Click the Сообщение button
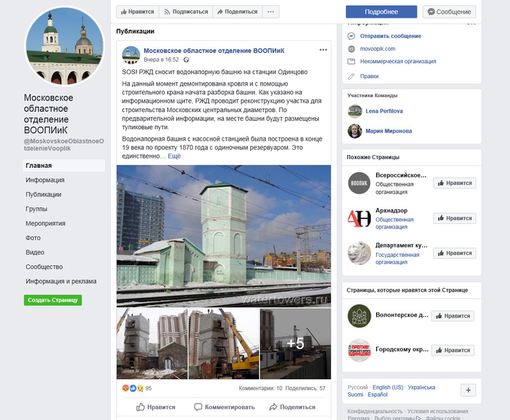Screen dimensions: 510x420 (x=449, y=12)
